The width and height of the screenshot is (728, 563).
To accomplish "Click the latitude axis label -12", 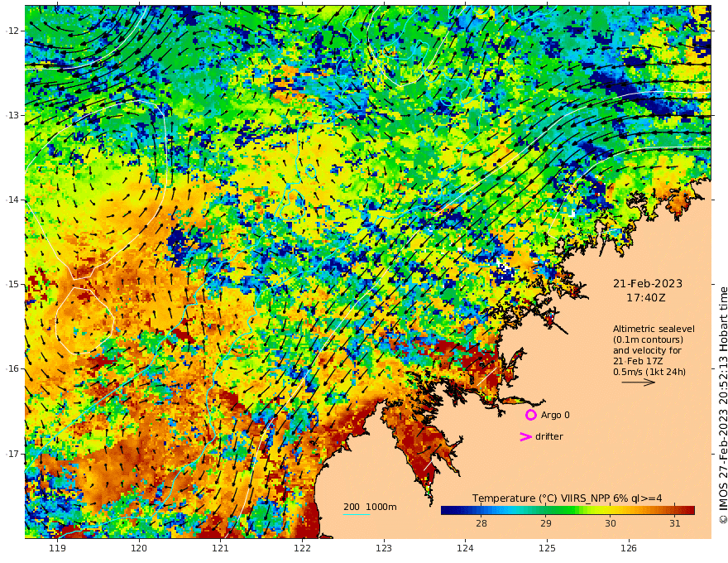I will (x=12, y=31).
